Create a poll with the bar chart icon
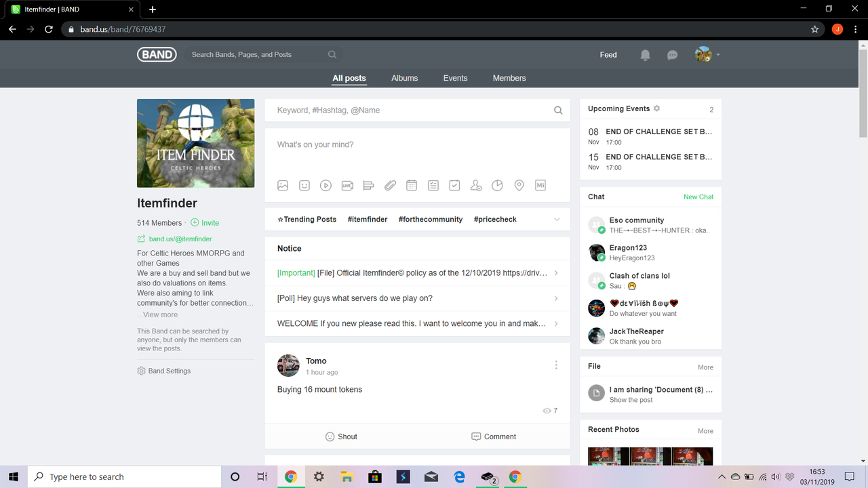 (369, 185)
